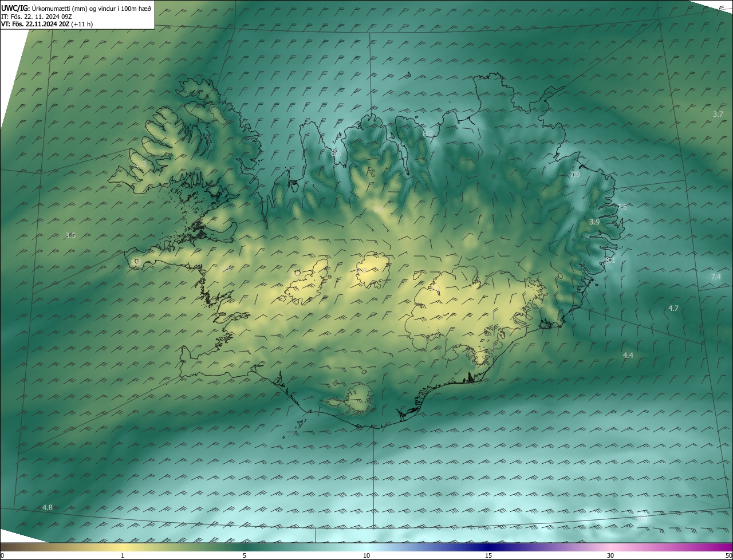Screen dimensions: 733x560
Task: Click the 4.8 value in the bottom-left
Action: (x=47, y=508)
